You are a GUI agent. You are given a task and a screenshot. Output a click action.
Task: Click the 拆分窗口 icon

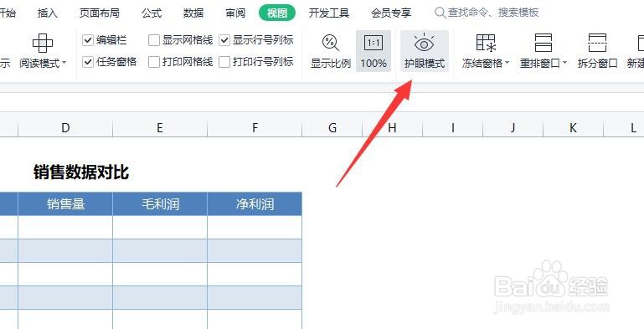[598, 43]
